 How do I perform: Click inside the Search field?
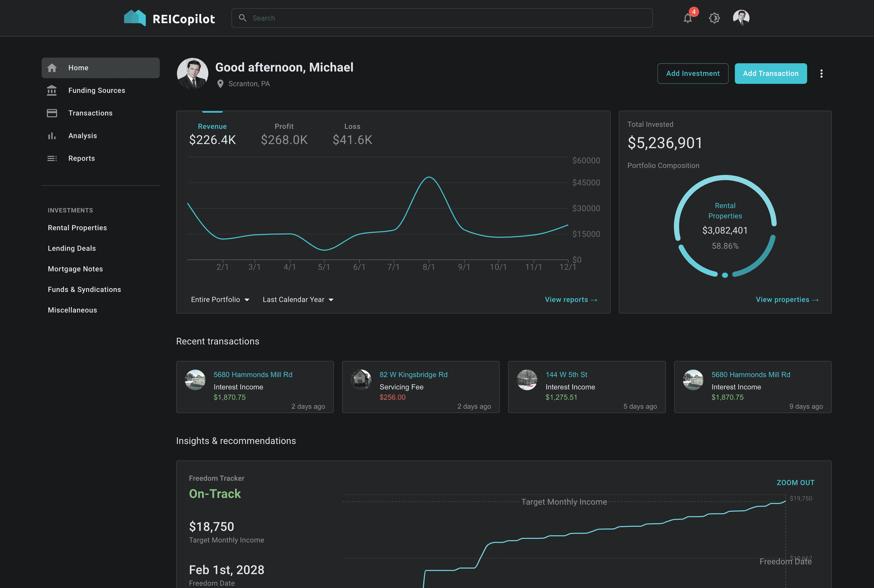pos(442,18)
